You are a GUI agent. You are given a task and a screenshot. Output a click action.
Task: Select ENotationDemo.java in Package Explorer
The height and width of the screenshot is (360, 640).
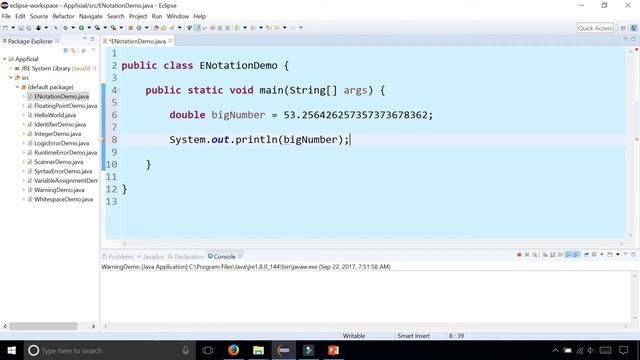61,96
